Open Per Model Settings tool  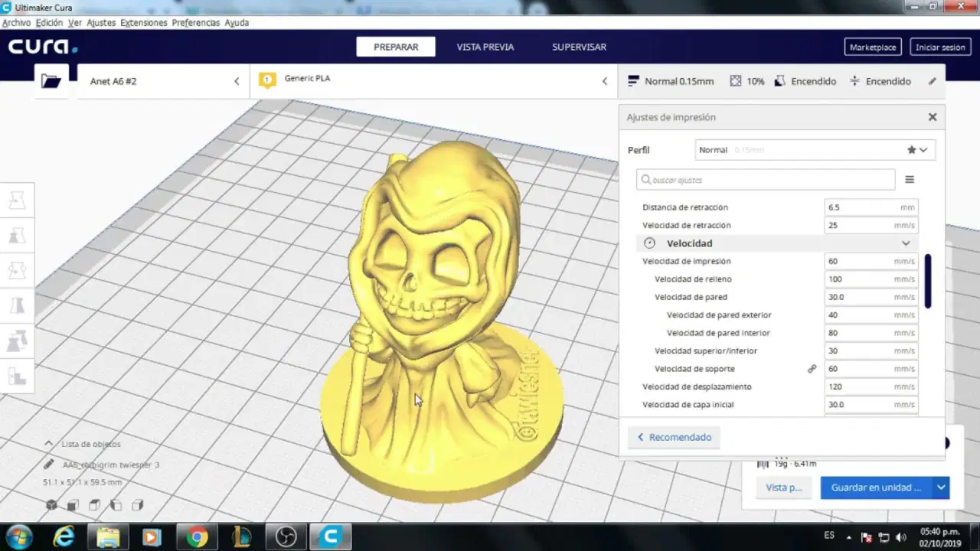16,341
